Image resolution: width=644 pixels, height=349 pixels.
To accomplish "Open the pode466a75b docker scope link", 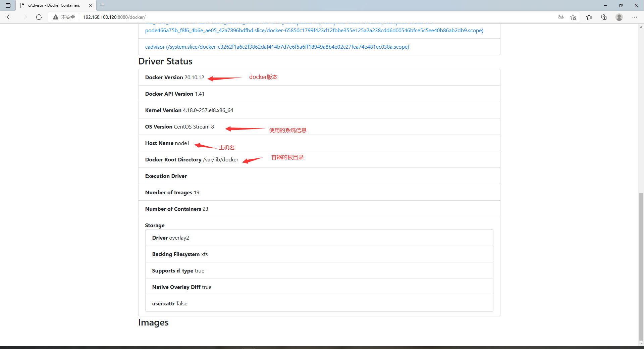I will click(x=314, y=31).
